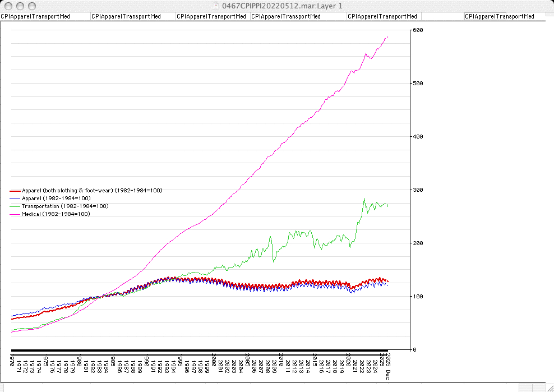Viewport: 554px width, 392px height.
Task: Click the red Apparel legend line swatch
Action: pyautogui.click(x=16, y=191)
